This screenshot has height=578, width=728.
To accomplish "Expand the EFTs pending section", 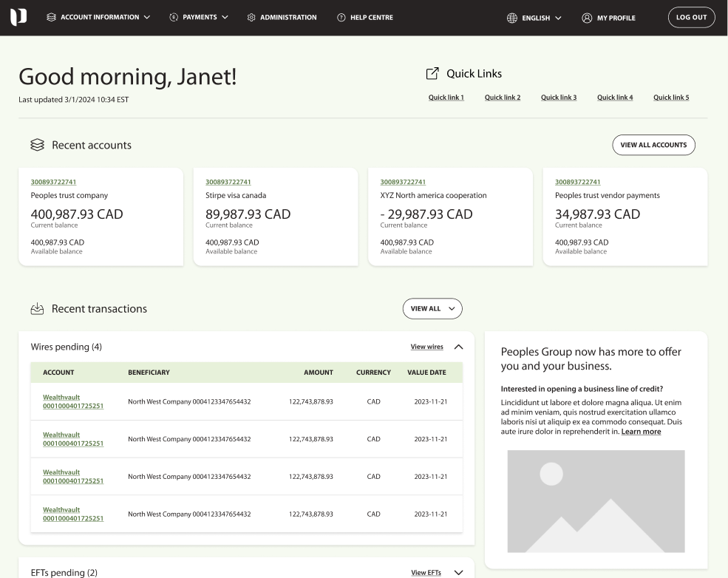I will tap(458, 573).
